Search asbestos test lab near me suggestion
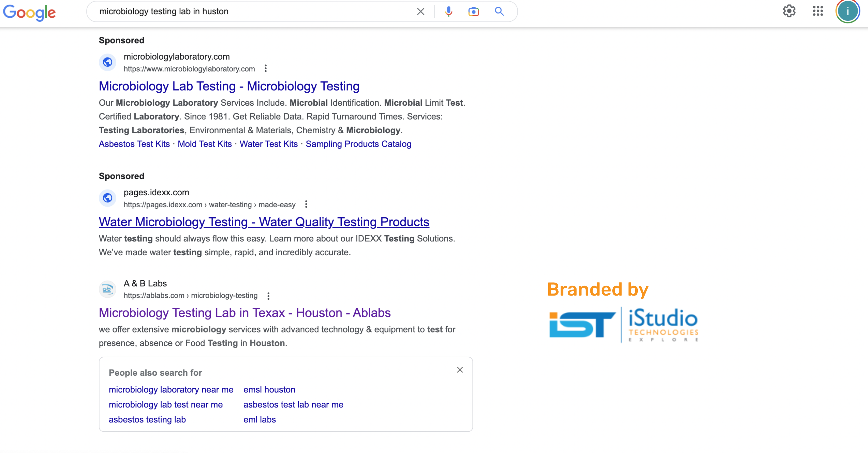The width and height of the screenshot is (868, 453). 293,404
